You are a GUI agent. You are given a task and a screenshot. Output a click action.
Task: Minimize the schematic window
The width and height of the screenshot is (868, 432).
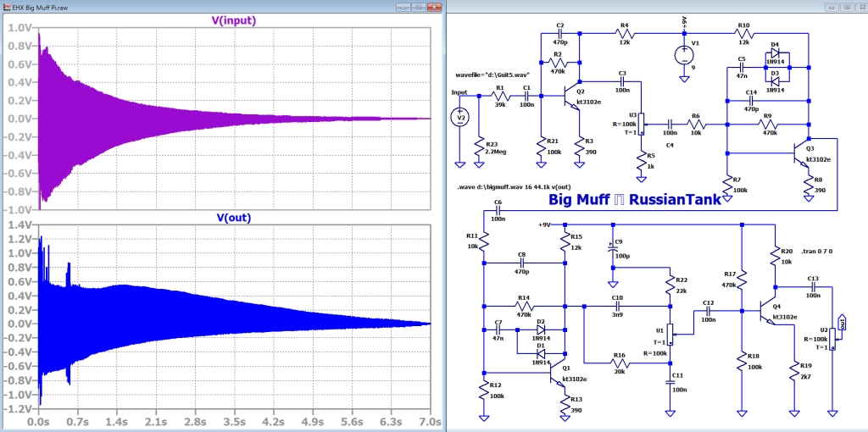(832, 7)
